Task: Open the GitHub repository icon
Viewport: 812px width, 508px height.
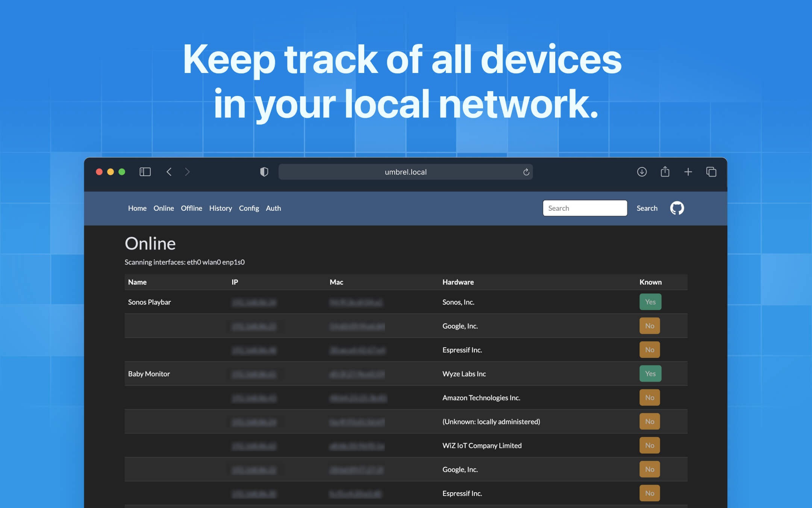Action: pos(676,208)
